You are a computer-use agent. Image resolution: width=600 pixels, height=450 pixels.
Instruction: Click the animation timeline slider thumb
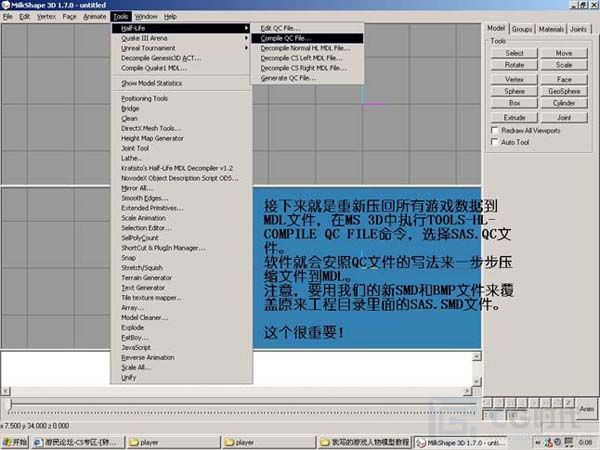(11, 405)
